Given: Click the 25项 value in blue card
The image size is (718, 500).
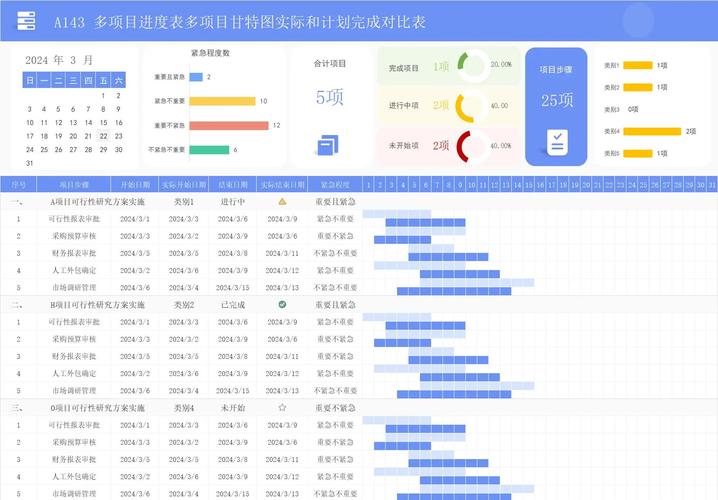Looking at the screenshot, I should pos(557,100).
